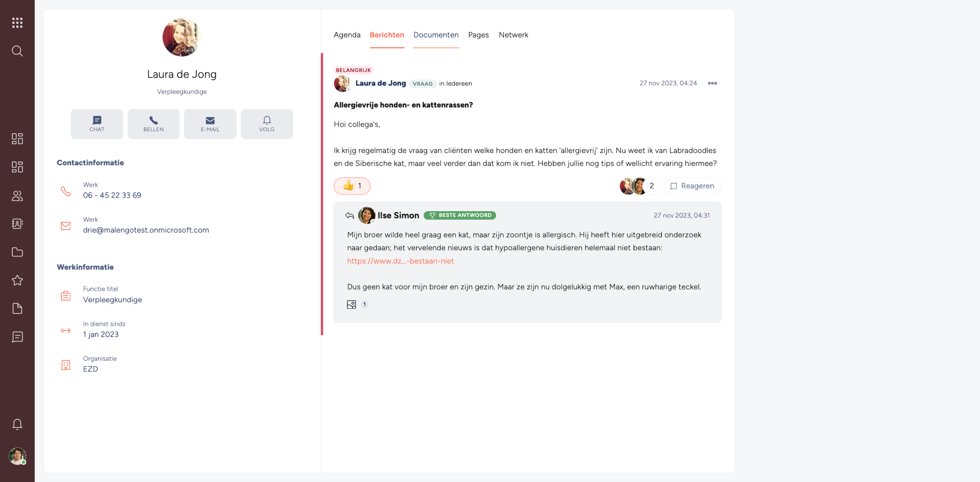This screenshot has height=482, width=980.
Task: Show the 2 responders avatars
Action: coord(639,186)
